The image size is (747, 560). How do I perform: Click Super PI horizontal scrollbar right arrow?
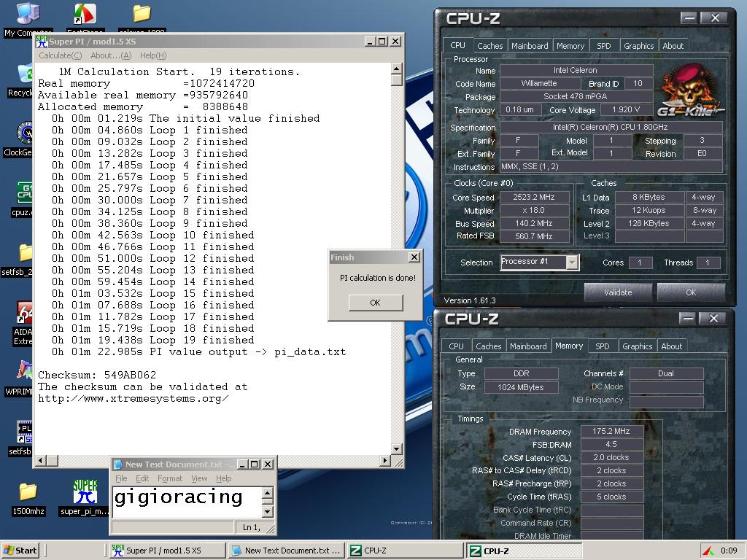(385, 460)
